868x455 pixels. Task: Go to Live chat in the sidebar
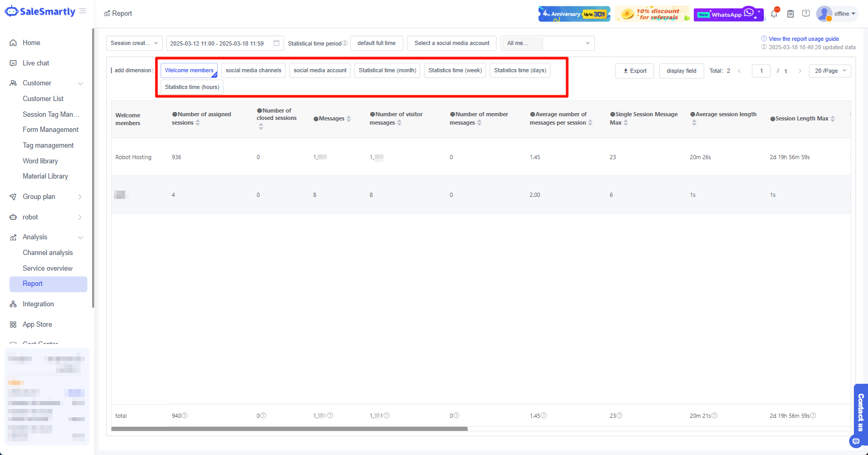tap(36, 63)
